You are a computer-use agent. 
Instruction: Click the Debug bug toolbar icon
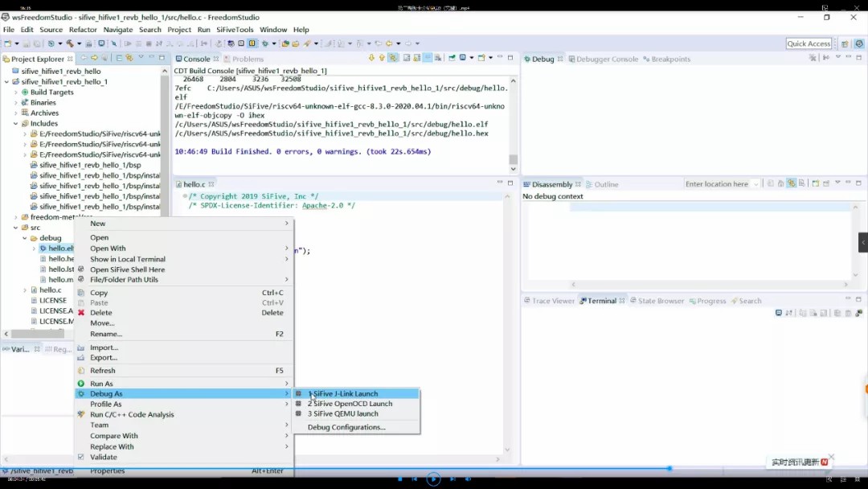click(265, 43)
